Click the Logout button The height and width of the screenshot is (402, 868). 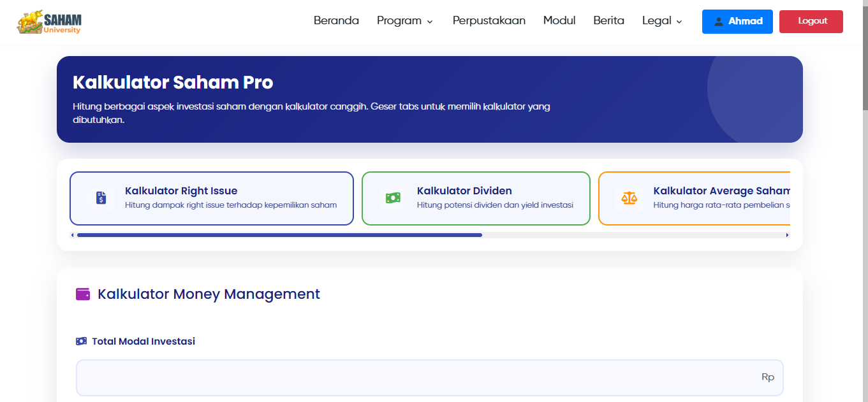(811, 21)
